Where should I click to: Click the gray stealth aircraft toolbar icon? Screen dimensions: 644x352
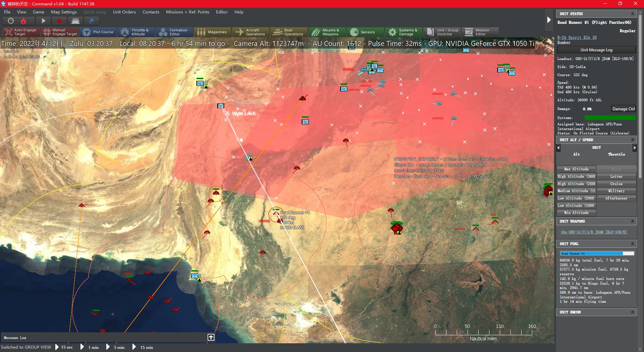point(75,21)
